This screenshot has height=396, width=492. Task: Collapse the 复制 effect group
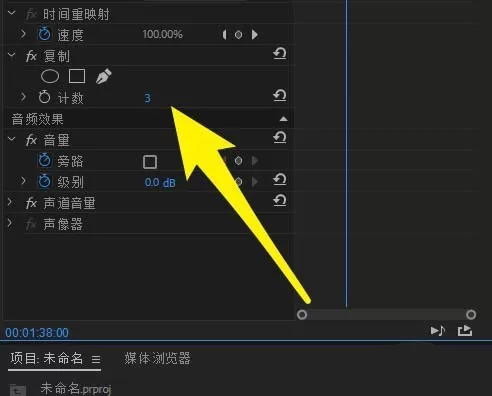pyautogui.click(x=12, y=55)
